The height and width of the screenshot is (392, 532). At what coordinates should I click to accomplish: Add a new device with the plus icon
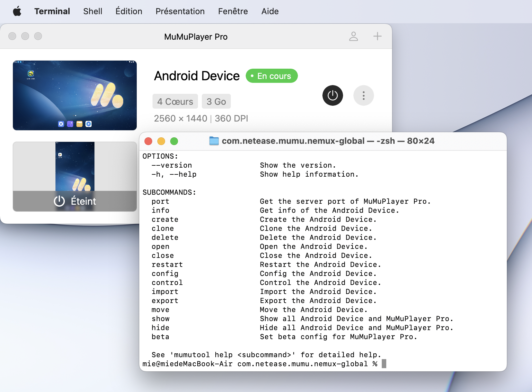pyautogui.click(x=377, y=36)
